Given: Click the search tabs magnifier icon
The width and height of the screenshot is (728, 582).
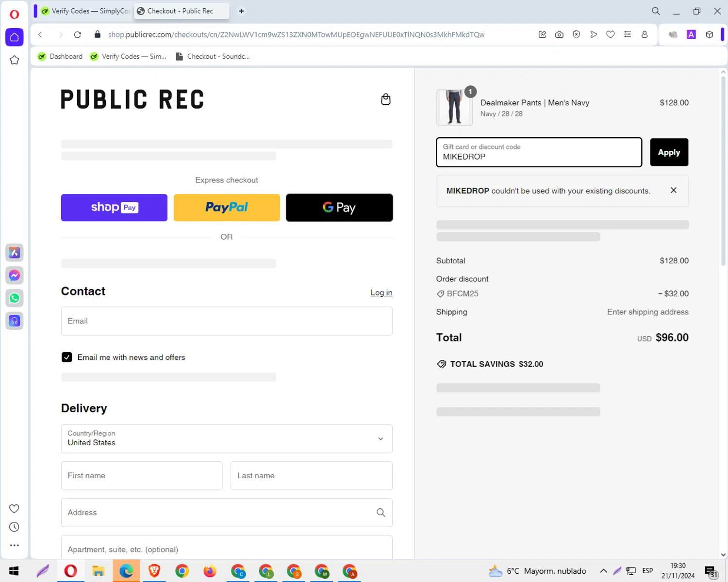Looking at the screenshot, I should point(656,11).
